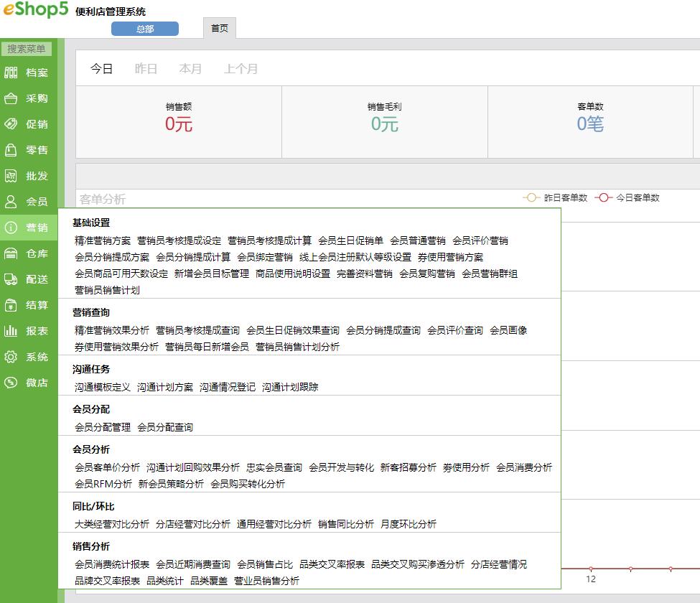Screen dimensions: 700x603
Task: Select the 本月 date range tab
Action: tap(190, 69)
